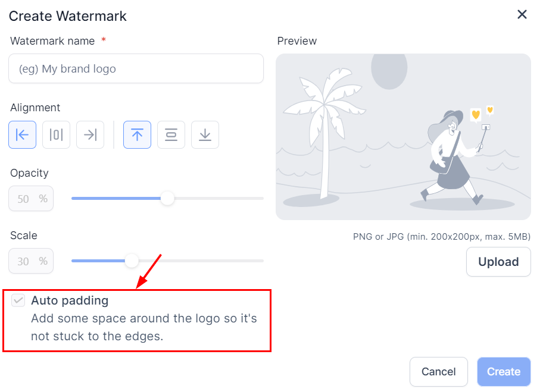Align watermark to the left

click(22, 135)
